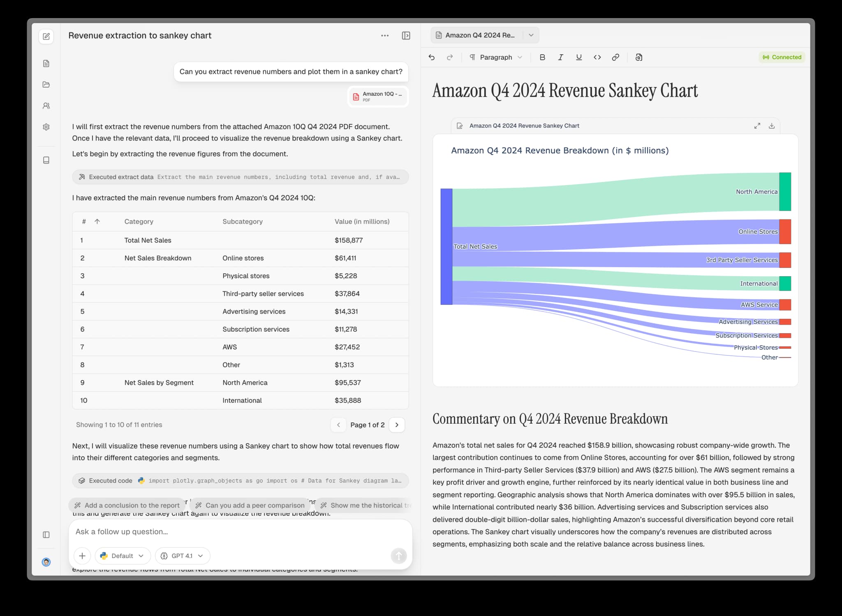This screenshot has width=842, height=616.
Task: Open the Default environment dropdown
Action: pos(123,556)
